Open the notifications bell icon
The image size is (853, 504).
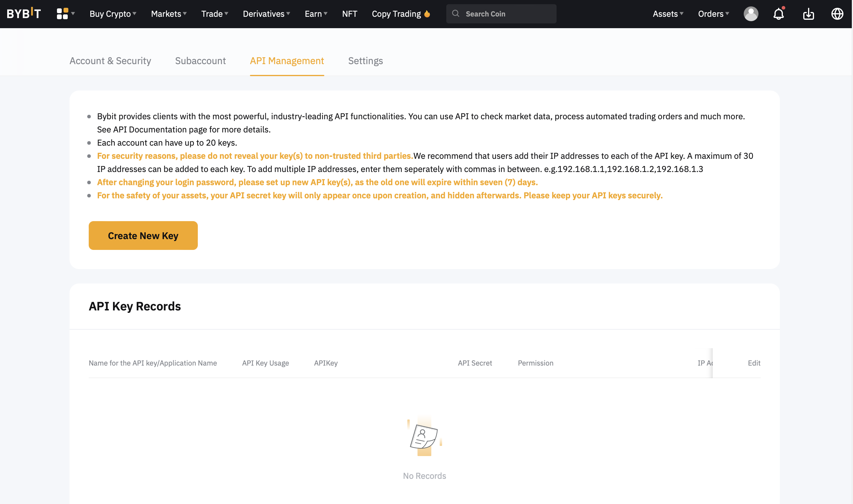(x=778, y=14)
